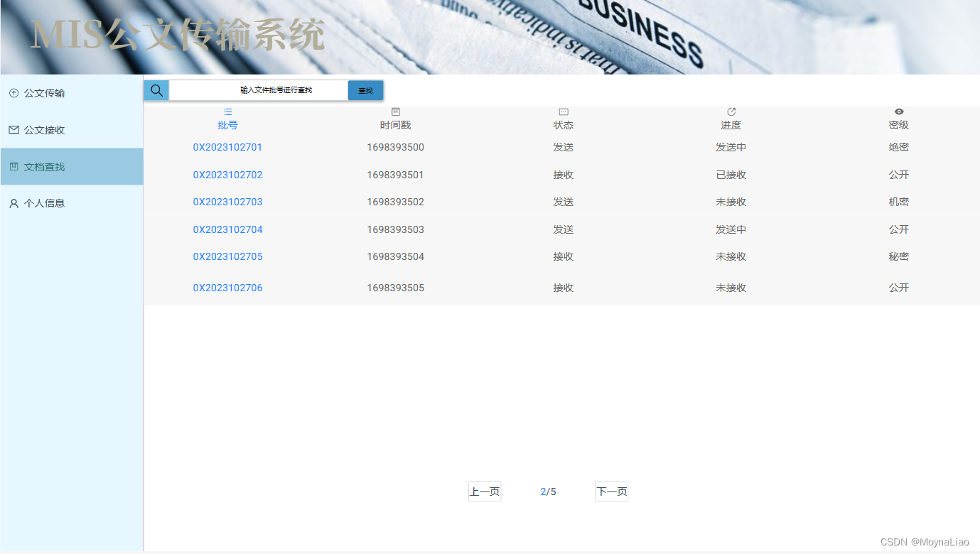The image size is (980, 554).
Task: Click the message icon above 状态 column
Action: 563,112
